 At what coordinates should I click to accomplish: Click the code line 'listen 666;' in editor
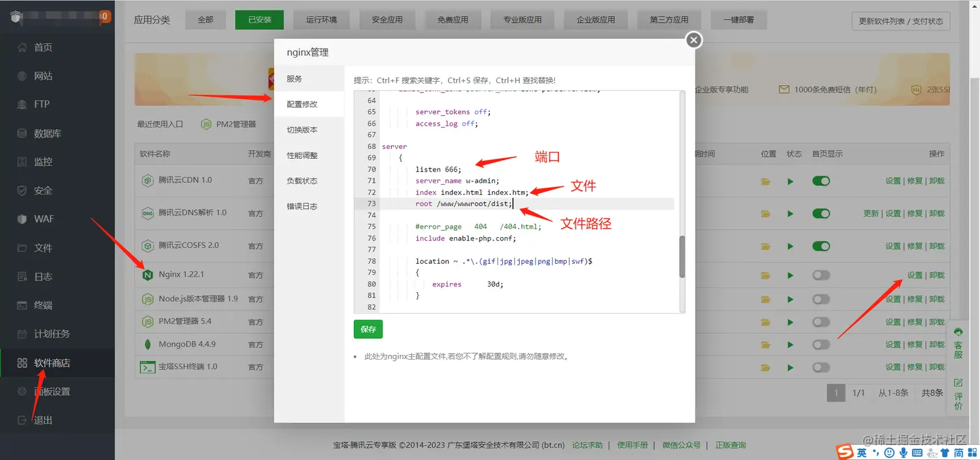[438, 169]
